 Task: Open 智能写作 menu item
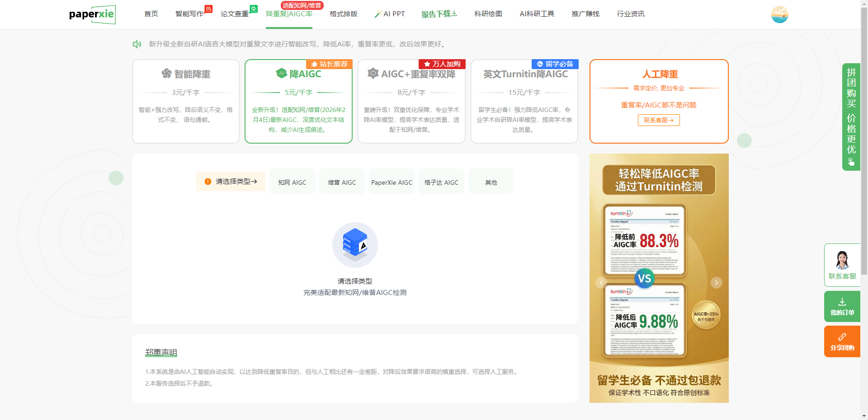click(189, 14)
